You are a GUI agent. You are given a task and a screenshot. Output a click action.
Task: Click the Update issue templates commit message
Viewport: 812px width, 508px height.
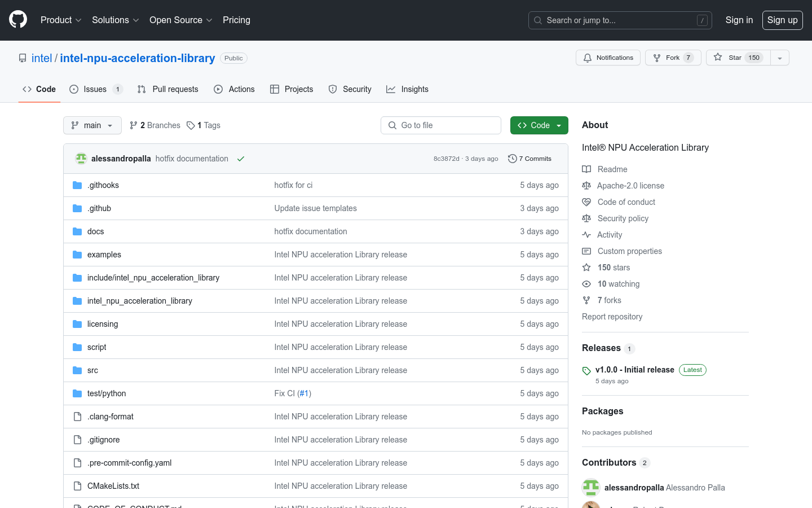pos(316,208)
